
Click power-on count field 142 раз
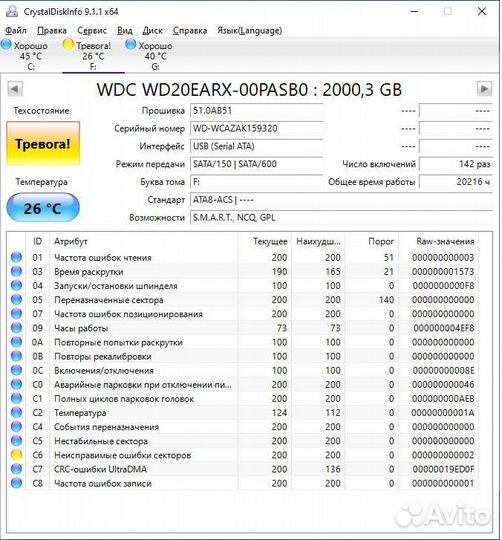tap(456, 164)
